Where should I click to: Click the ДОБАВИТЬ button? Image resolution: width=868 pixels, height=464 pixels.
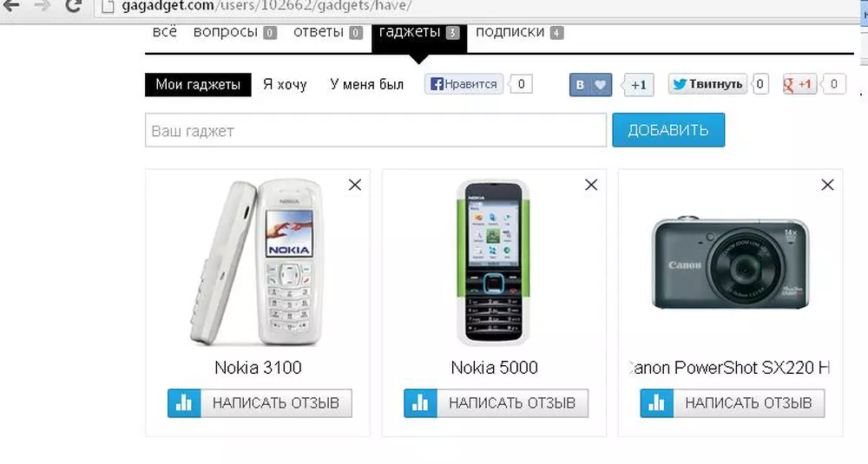(x=668, y=130)
